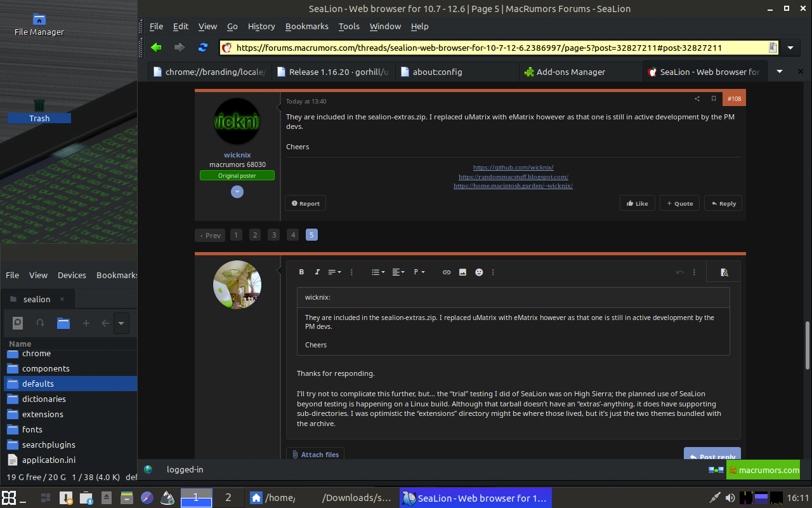This screenshot has width=812, height=508.
Task: Open the text formatting dropdown in the editor
Action: [334, 272]
